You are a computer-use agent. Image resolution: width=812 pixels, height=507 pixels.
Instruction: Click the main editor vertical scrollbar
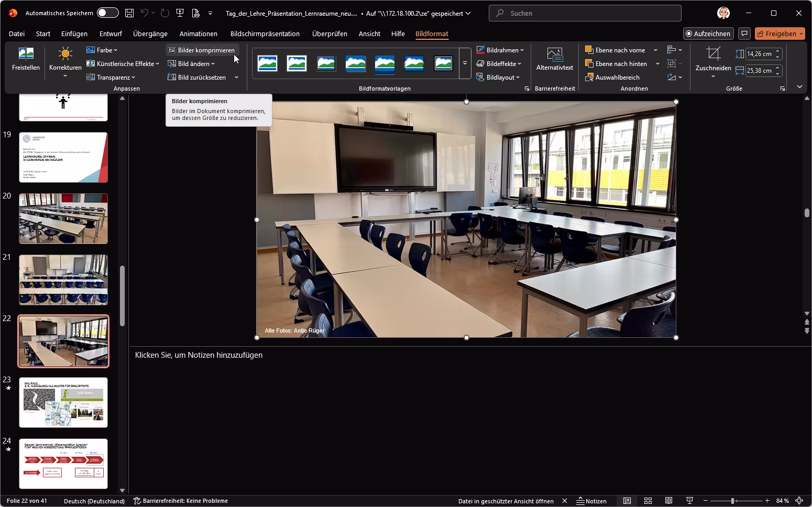pos(807,213)
